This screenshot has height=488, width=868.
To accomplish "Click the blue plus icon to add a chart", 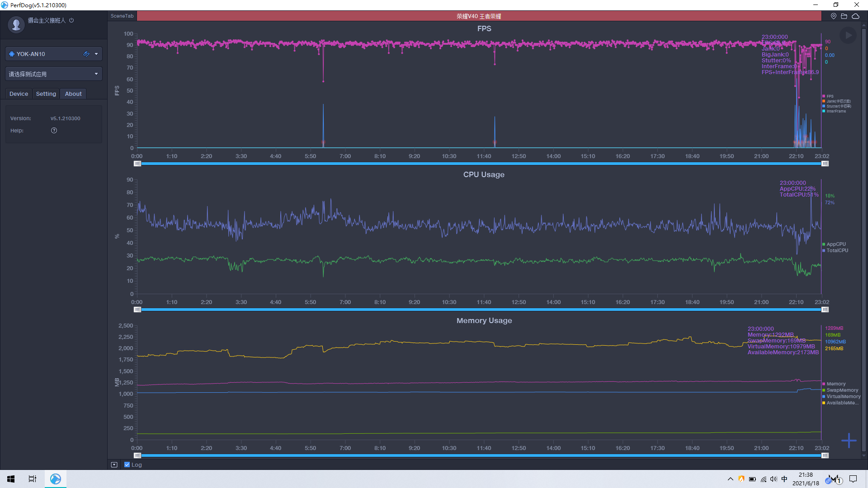I will (849, 440).
